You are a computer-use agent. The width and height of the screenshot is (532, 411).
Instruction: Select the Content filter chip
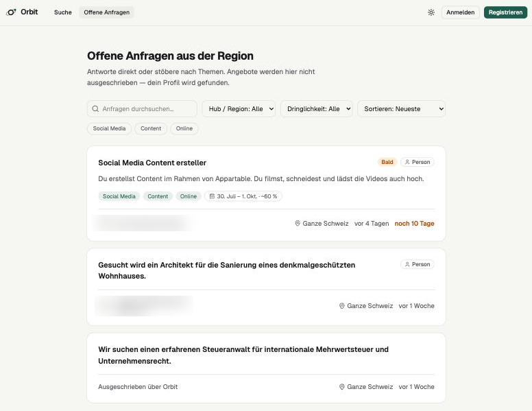pyautogui.click(x=151, y=128)
